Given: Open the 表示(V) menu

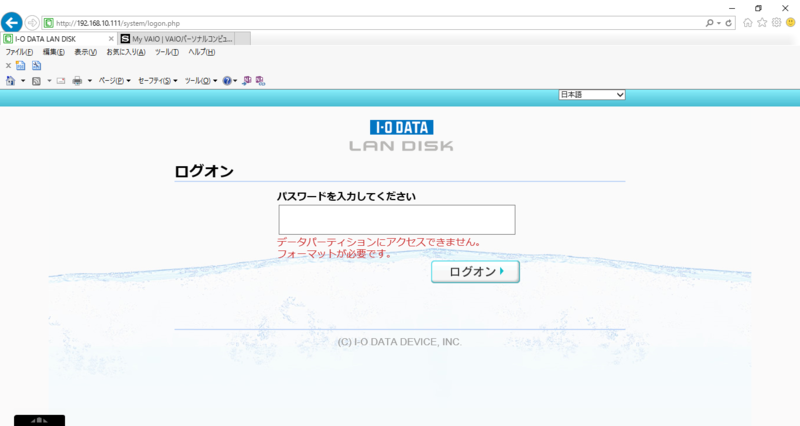Looking at the screenshot, I should click(85, 52).
